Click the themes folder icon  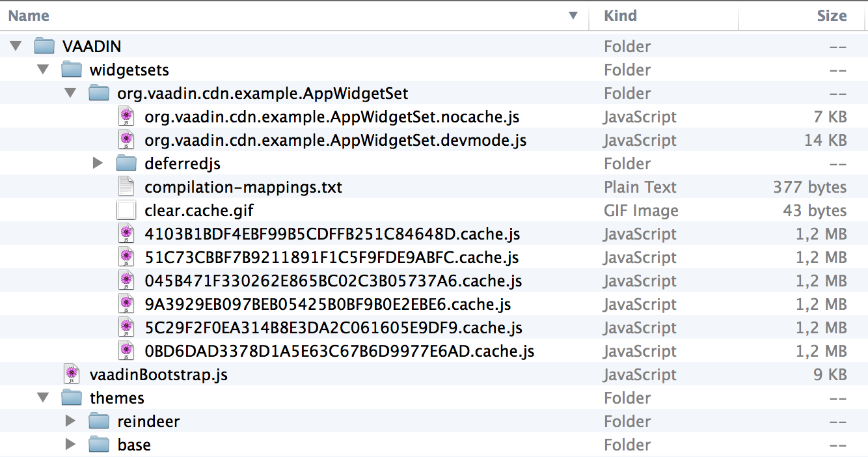(72, 398)
